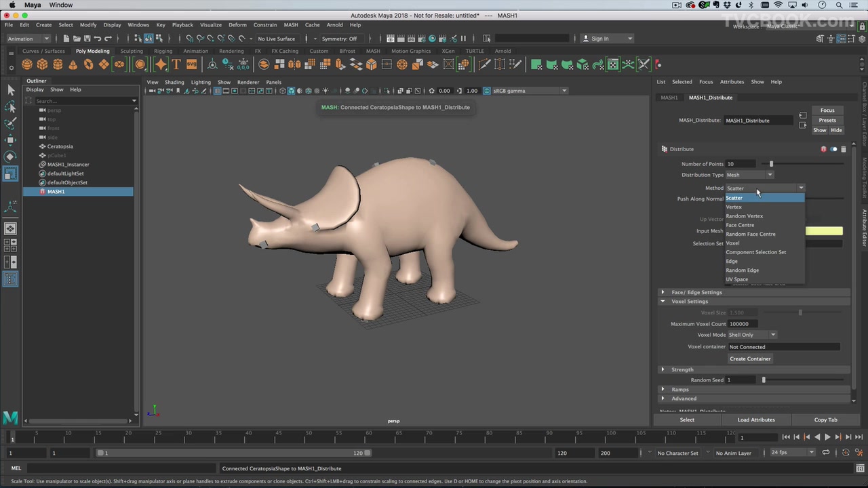Click the Hide button in Attribute Editor

pos(836,130)
